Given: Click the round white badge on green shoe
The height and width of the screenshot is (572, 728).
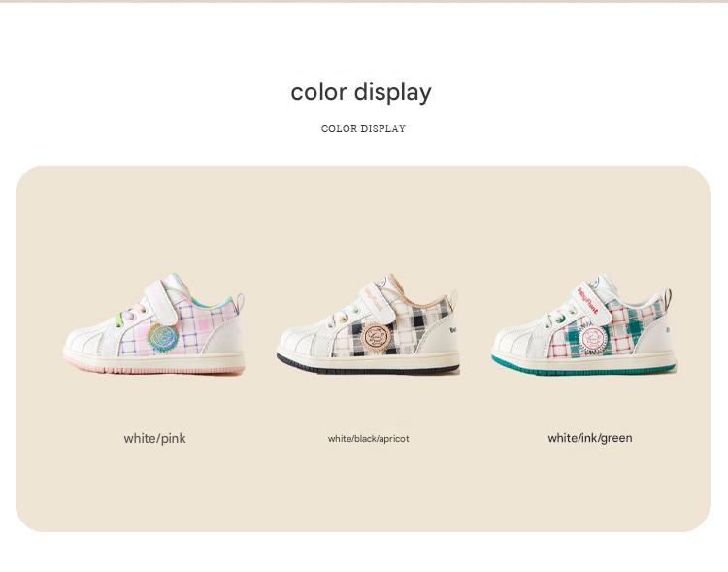Looking at the screenshot, I should tap(591, 337).
